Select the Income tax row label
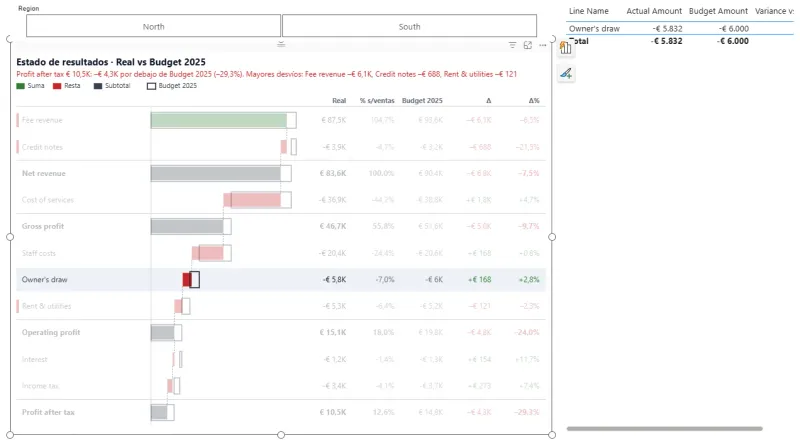 (40, 386)
